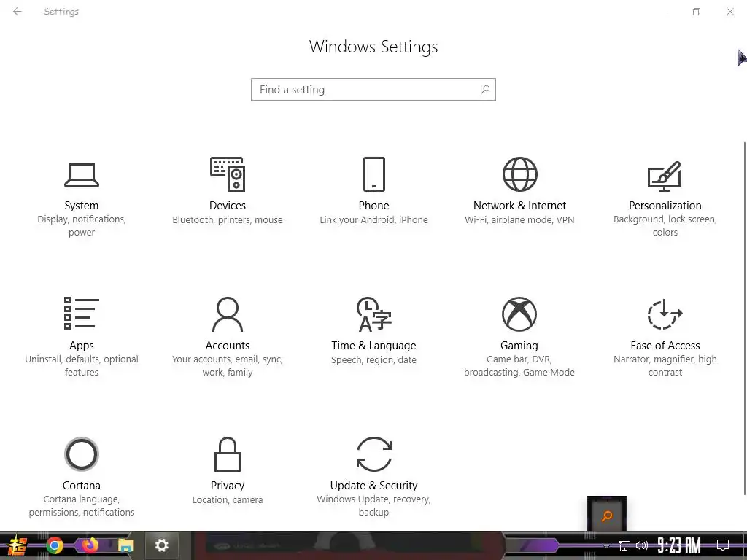
Task: Open the network status tray icon
Action: [624, 545]
